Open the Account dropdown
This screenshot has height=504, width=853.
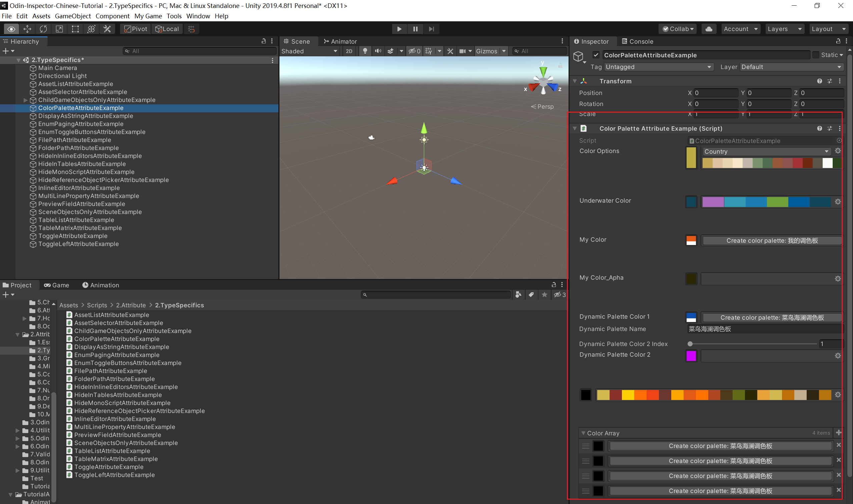pyautogui.click(x=741, y=29)
